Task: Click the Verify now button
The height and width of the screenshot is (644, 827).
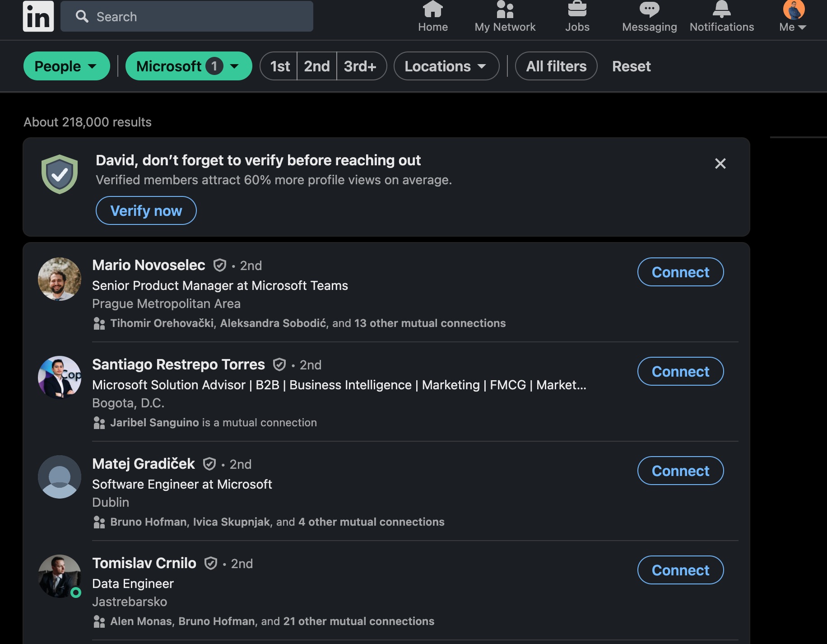Action: 146,211
